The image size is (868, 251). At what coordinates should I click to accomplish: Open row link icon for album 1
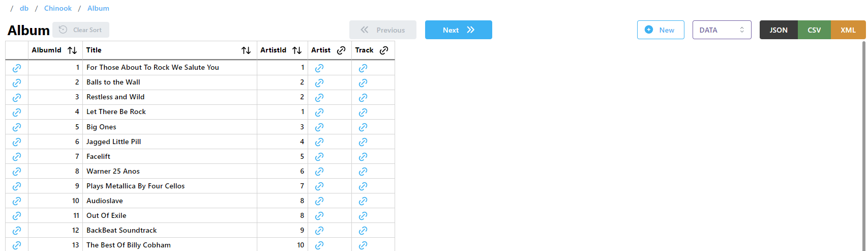pyautogui.click(x=17, y=68)
